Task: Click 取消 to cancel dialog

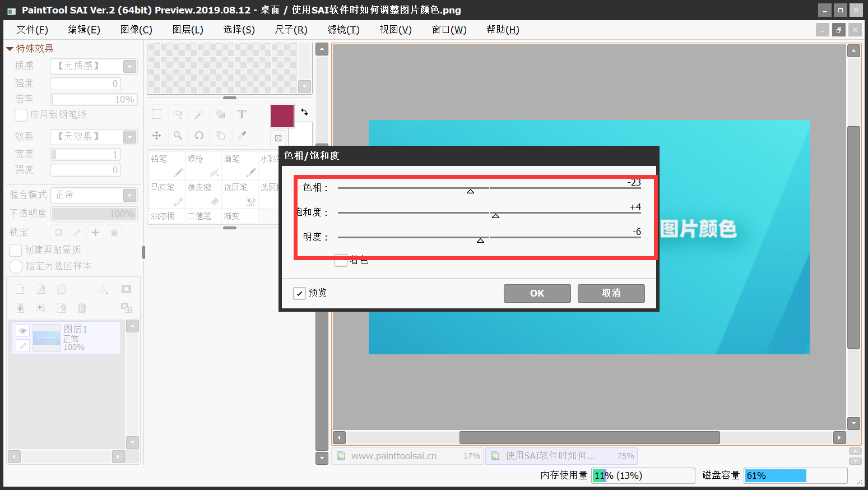Action: tap(611, 293)
